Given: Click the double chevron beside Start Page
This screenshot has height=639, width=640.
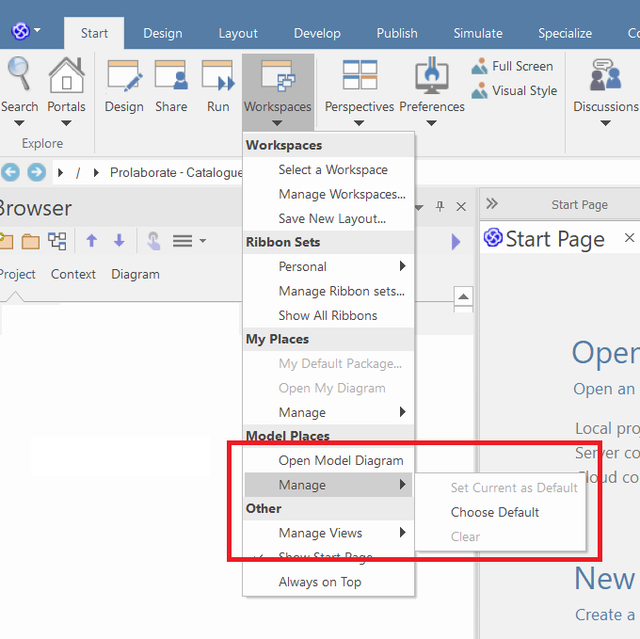Looking at the screenshot, I should pyautogui.click(x=492, y=203).
